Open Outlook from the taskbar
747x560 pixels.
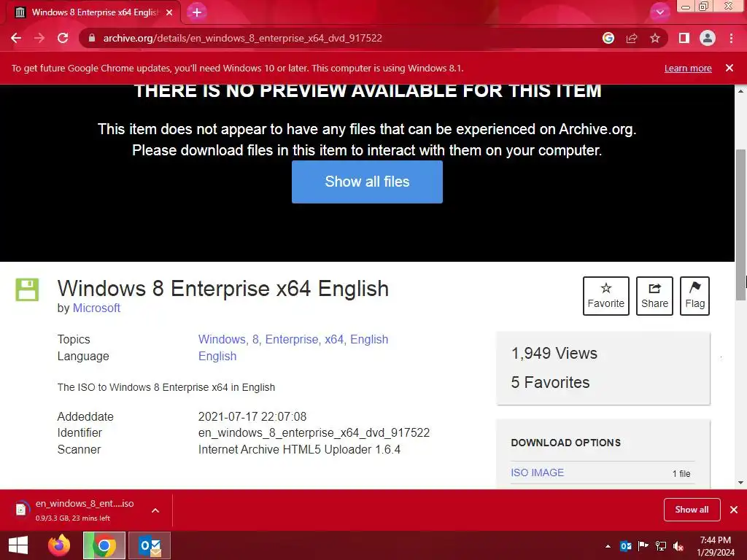(x=150, y=545)
